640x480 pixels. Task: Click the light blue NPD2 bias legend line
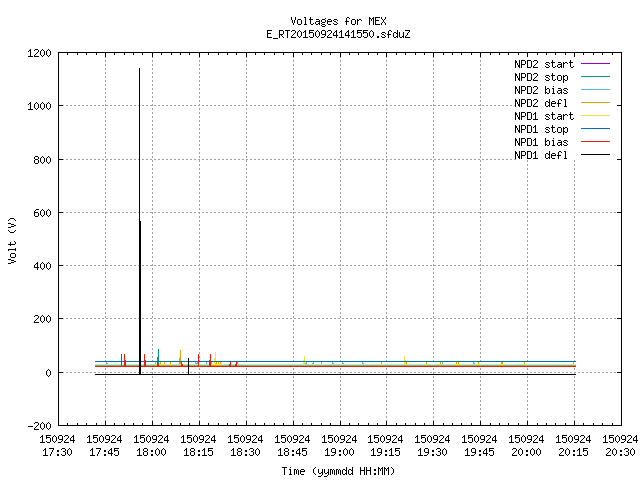pyautogui.click(x=595, y=90)
